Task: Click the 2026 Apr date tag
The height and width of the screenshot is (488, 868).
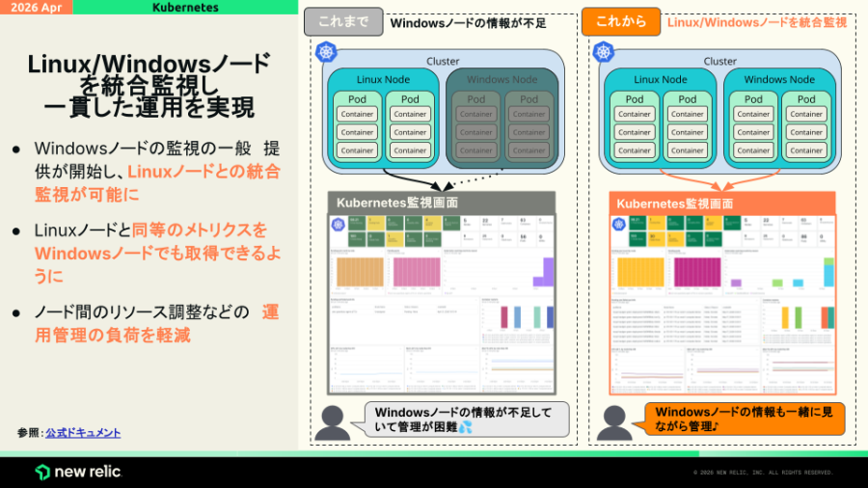Action: click(36, 7)
